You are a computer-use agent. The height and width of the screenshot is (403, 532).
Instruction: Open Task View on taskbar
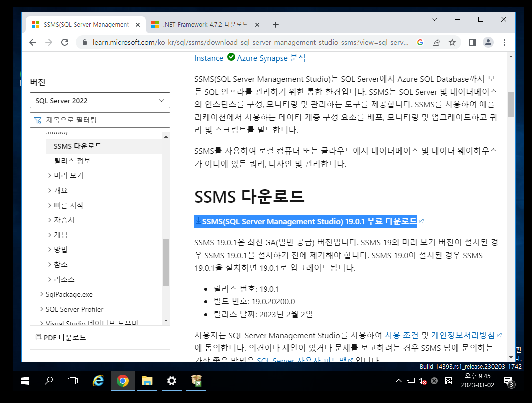coord(73,381)
